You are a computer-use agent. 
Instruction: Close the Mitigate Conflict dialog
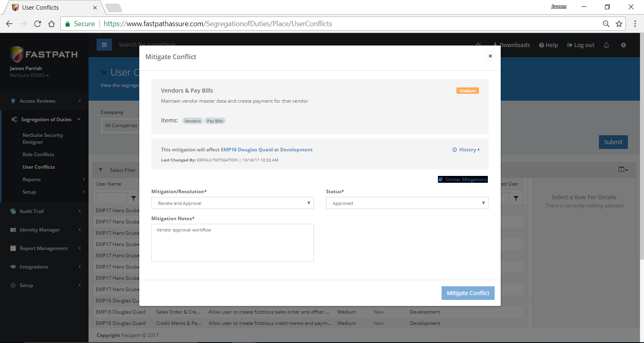[490, 56]
